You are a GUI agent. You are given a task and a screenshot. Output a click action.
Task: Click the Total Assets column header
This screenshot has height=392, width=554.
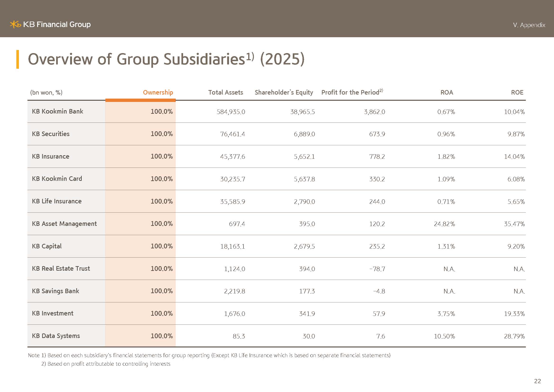226,92
